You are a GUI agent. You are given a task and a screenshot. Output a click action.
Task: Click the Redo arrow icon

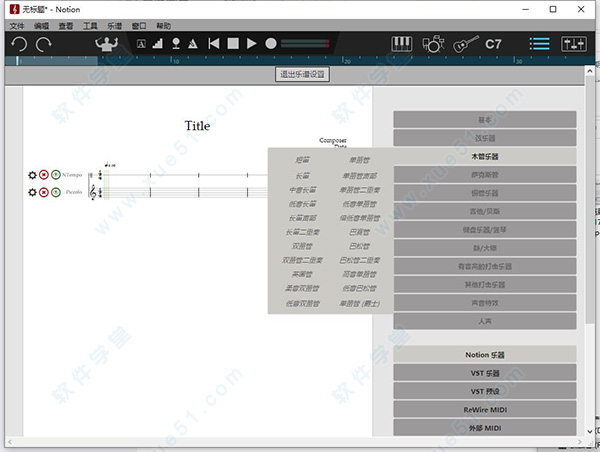point(44,44)
